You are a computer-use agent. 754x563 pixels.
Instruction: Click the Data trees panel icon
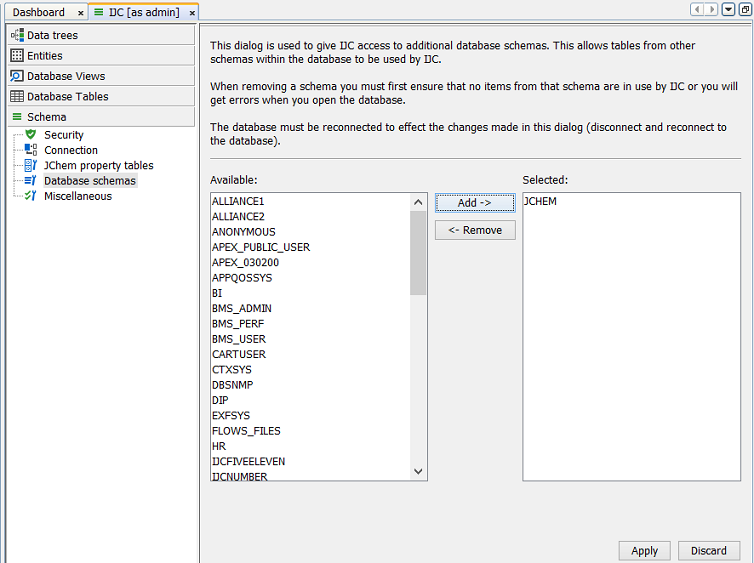click(17, 35)
